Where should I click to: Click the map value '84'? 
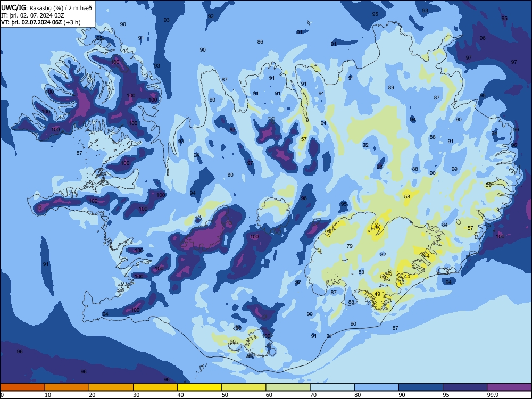[445, 225]
